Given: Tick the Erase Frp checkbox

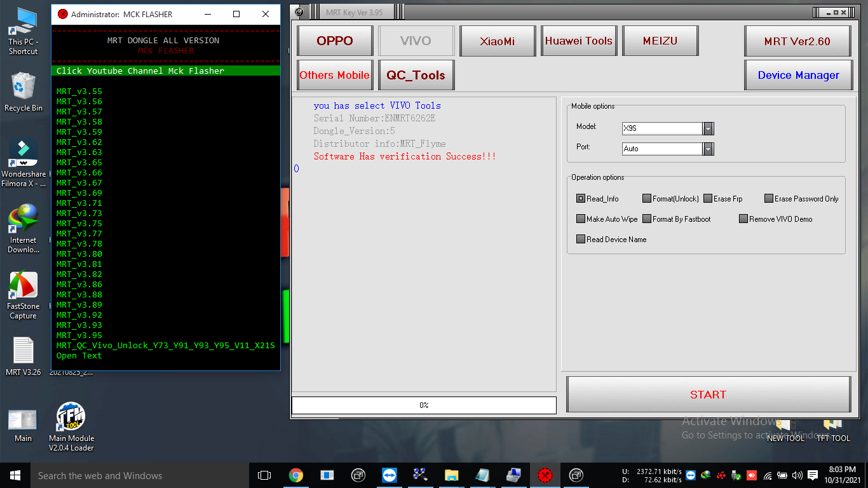Looking at the screenshot, I should click(708, 199).
